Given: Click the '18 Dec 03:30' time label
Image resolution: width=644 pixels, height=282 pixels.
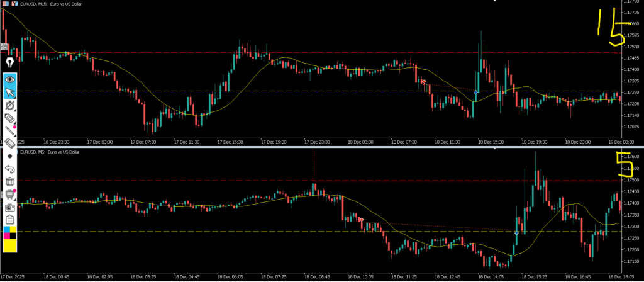Looking at the screenshot, I should [360, 142].
